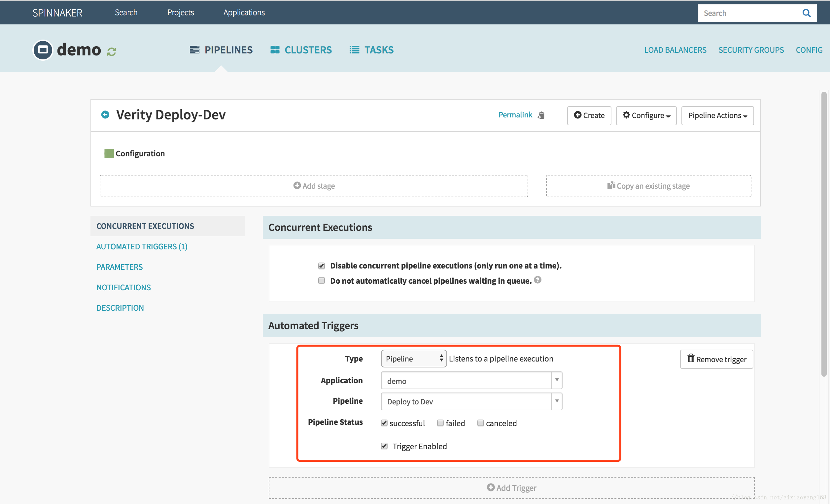
Task: Open Applications in the top navigation
Action: click(x=244, y=13)
